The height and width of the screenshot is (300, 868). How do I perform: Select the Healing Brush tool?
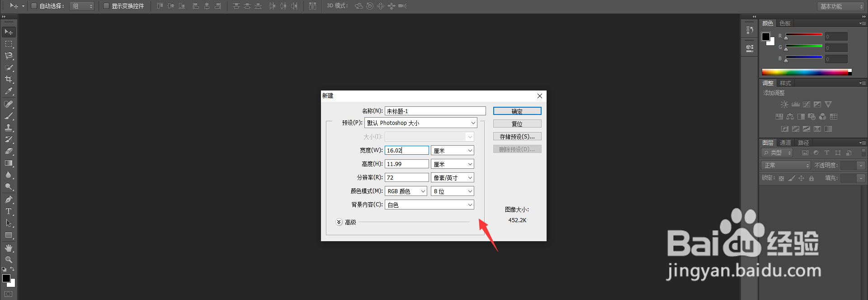point(9,104)
